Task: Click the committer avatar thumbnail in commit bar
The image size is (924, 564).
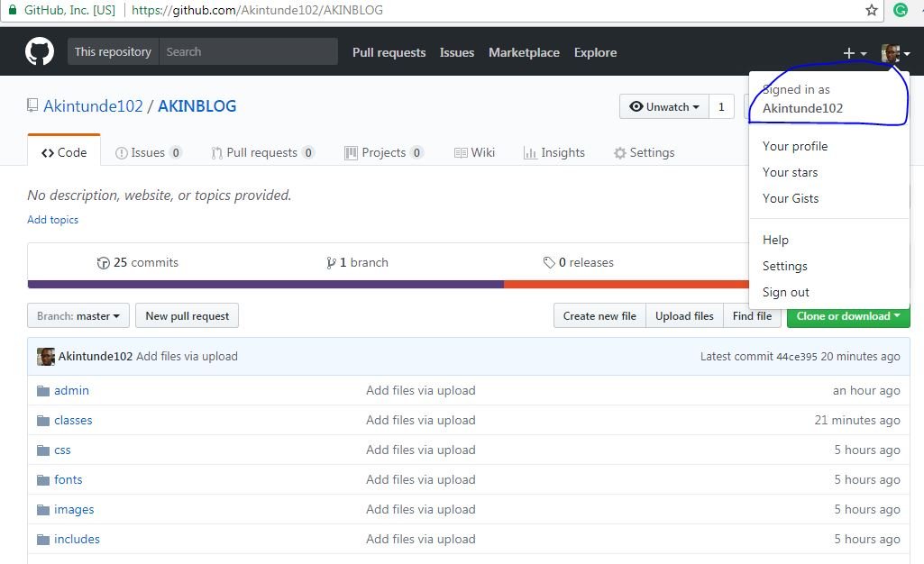Action: click(x=46, y=356)
